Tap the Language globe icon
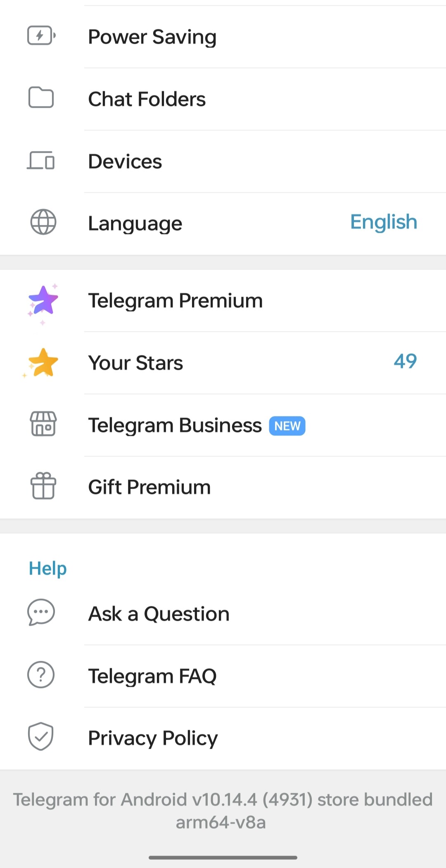Screen dimensions: 446x868 [43, 222]
